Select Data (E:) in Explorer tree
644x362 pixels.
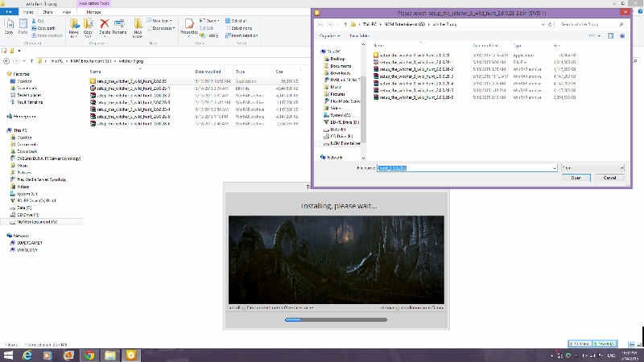tap(24, 208)
